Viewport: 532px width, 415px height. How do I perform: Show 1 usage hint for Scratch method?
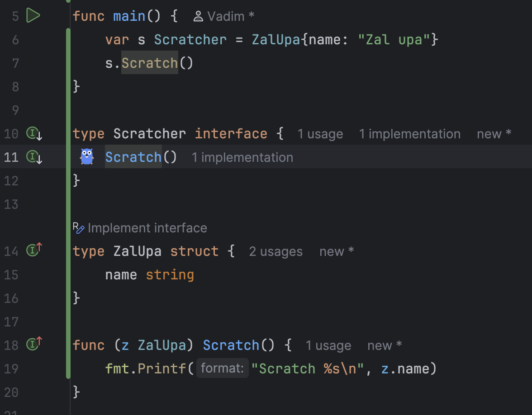328,345
